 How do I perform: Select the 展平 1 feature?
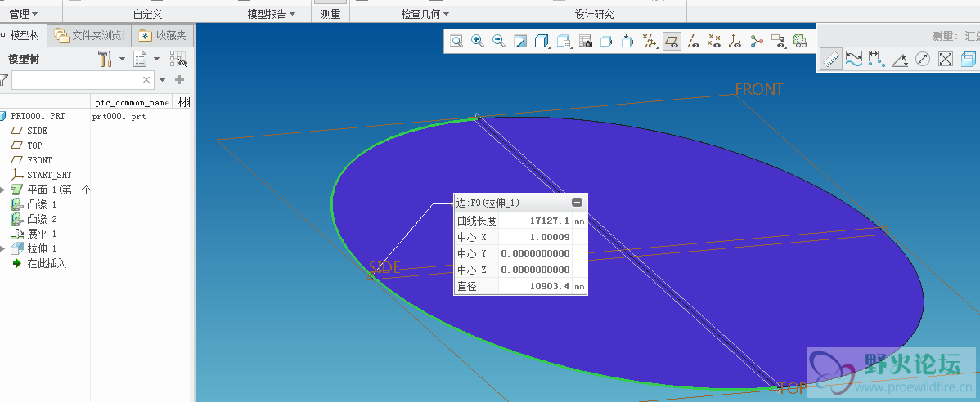pyautogui.click(x=42, y=234)
